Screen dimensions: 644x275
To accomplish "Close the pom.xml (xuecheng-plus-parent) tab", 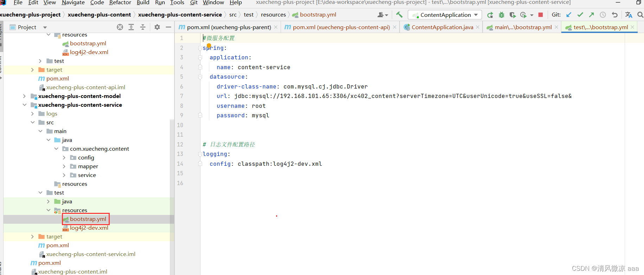I will pos(276,27).
